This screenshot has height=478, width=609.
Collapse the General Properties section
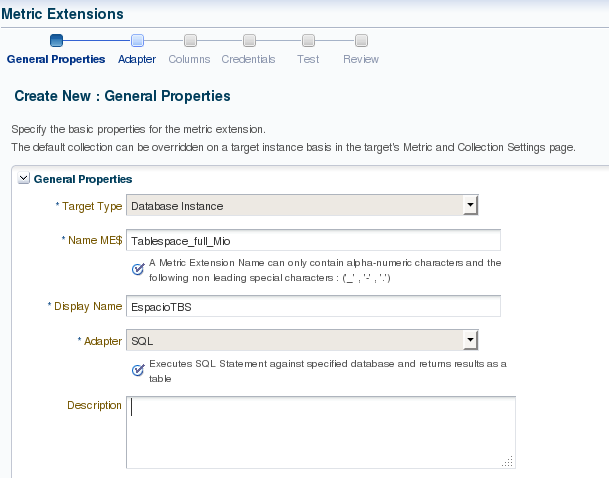pos(24,178)
